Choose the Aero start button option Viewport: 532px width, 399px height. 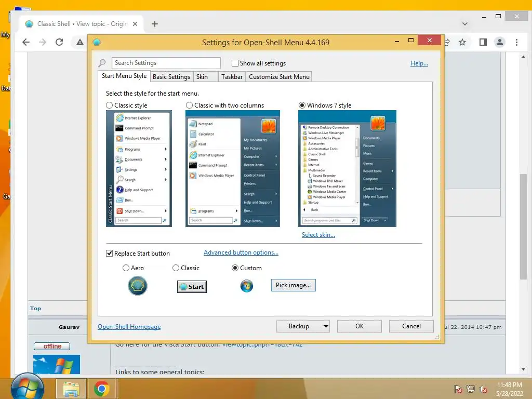pyautogui.click(x=126, y=268)
